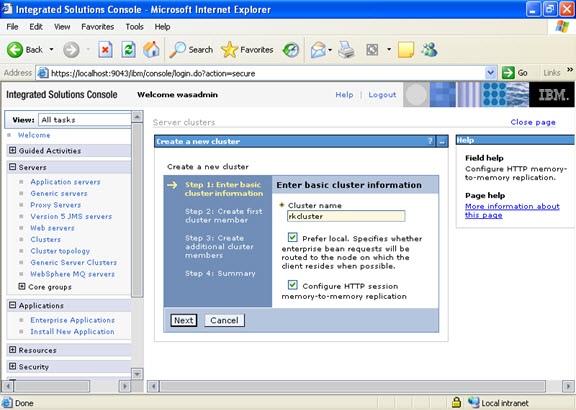Click the Edit page toolbar icon
This screenshot has width=576, height=410.
point(372,50)
